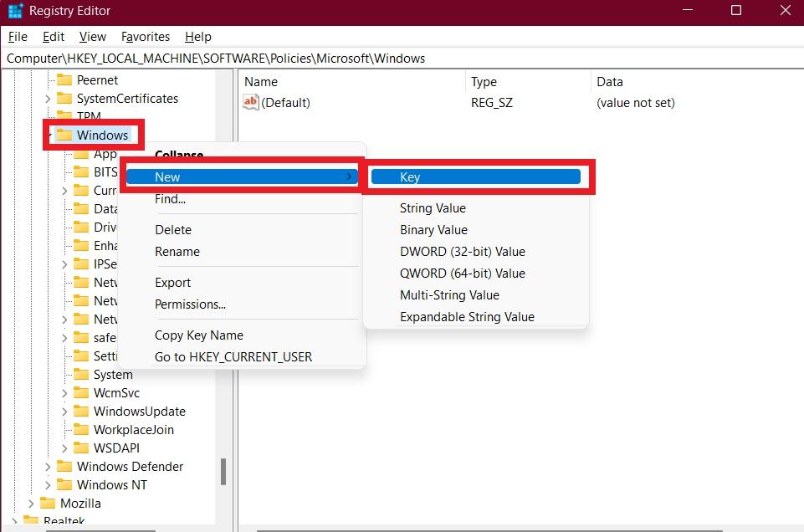Expand the SystemCertificates key arrow
The height and width of the screenshot is (532, 804).
[x=48, y=99]
